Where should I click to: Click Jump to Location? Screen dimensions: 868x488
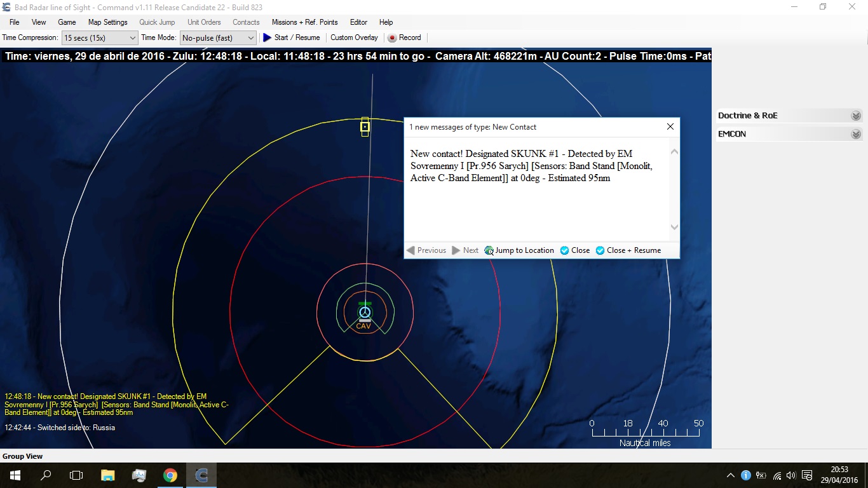pos(519,250)
